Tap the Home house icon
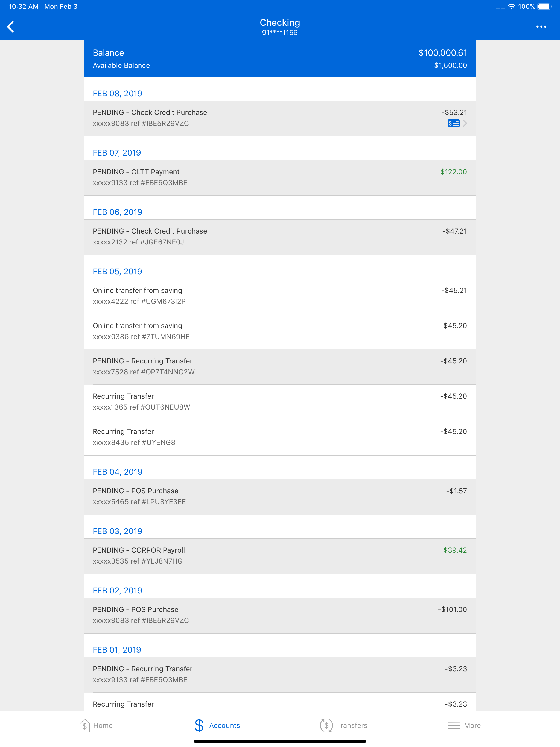560x747 pixels. pyautogui.click(x=84, y=725)
